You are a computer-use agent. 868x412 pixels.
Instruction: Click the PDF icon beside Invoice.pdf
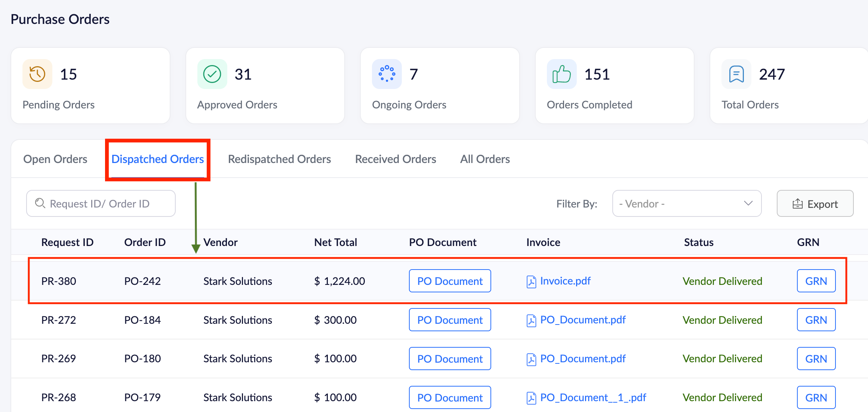pyautogui.click(x=531, y=282)
